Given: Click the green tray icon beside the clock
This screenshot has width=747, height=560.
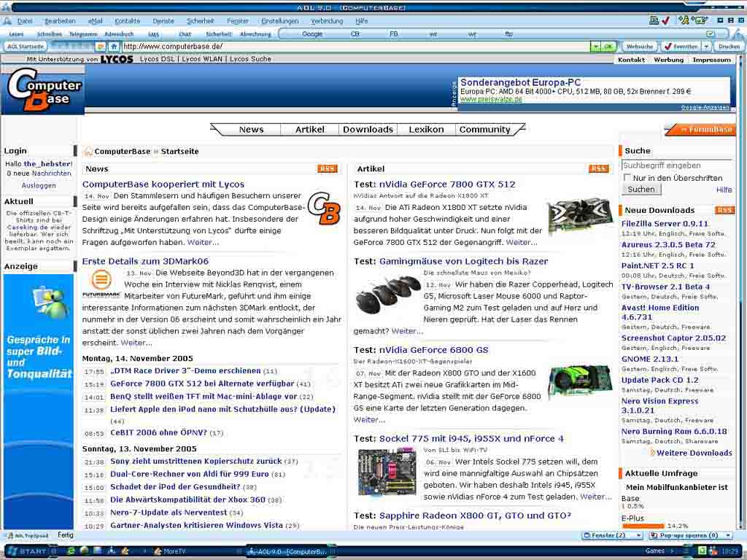Looking at the screenshot, I should (x=702, y=551).
